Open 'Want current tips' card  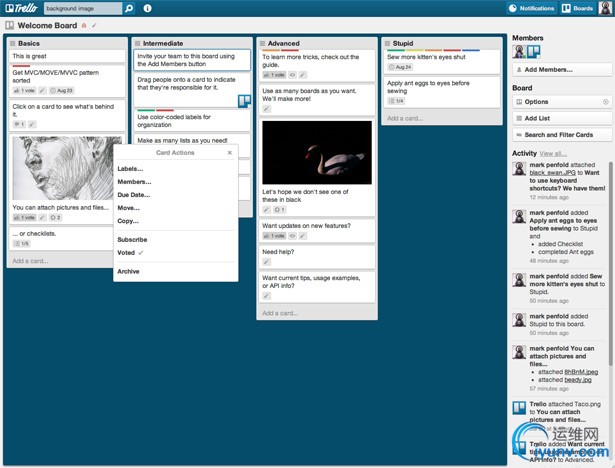point(317,287)
